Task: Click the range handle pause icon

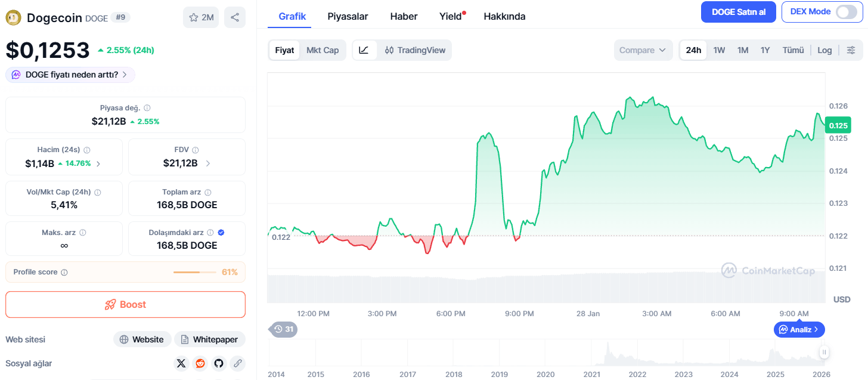Action: (824, 352)
